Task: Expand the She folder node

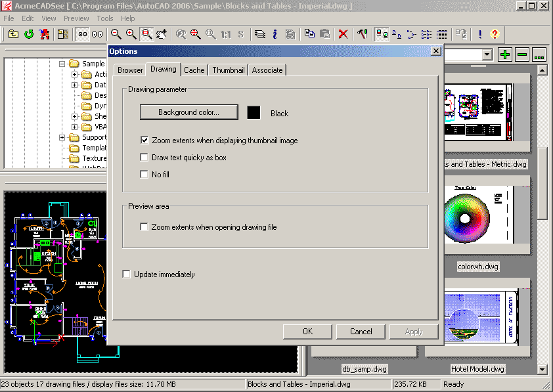Action: [x=74, y=116]
